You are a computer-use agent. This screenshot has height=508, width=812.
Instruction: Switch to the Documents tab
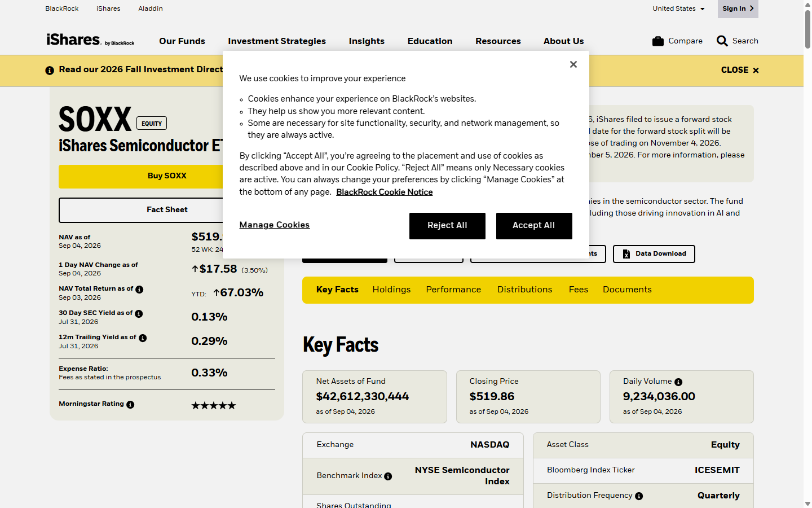click(627, 290)
